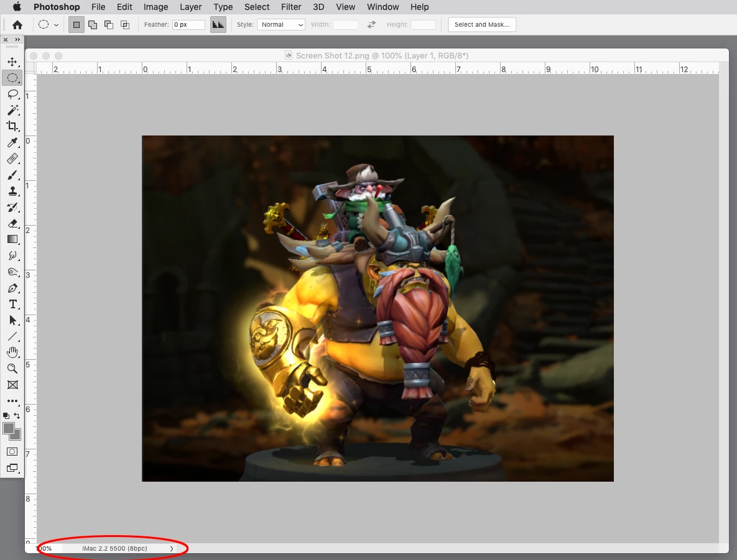The image size is (737, 560).
Task: Select the Lasso tool
Action: coord(12,94)
